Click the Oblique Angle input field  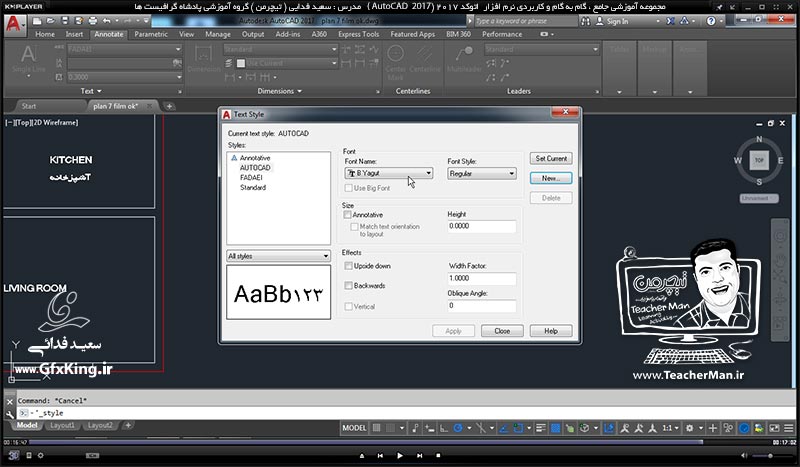[482, 306]
